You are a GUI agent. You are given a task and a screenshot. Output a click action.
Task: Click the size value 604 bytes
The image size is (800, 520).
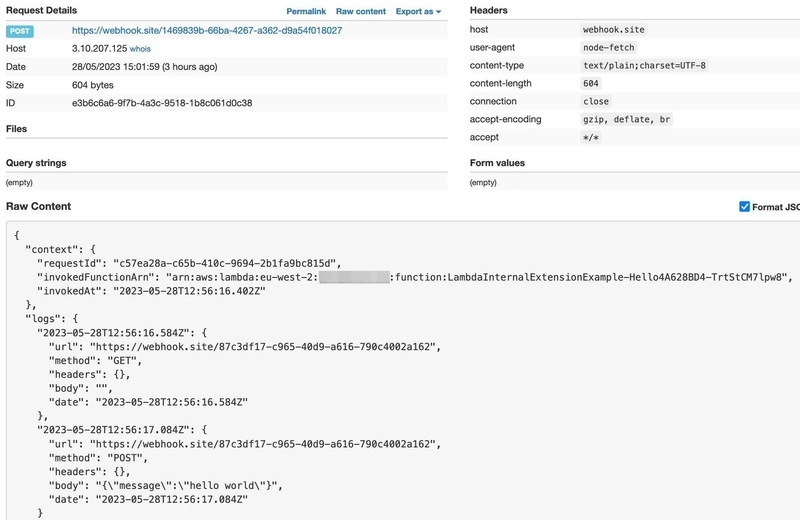(x=92, y=85)
